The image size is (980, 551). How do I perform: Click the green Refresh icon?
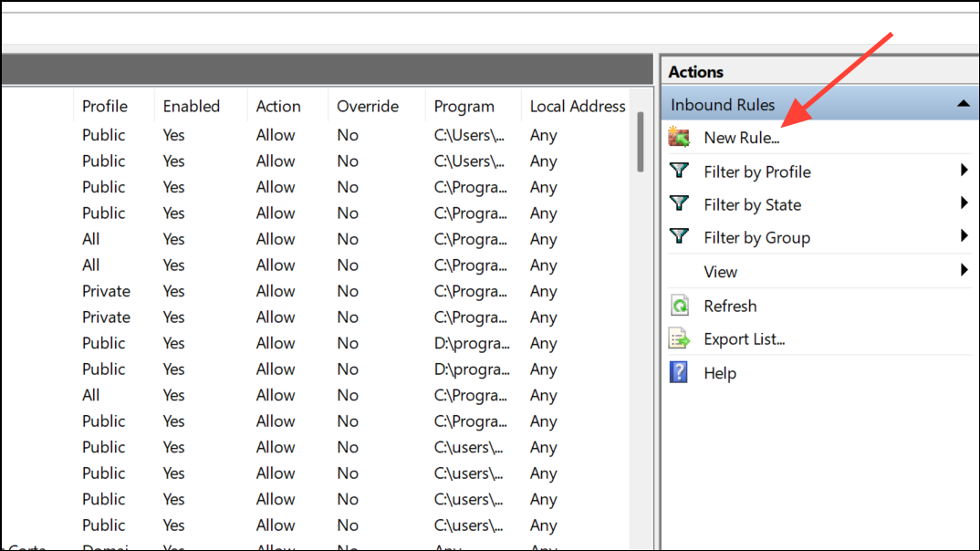pyautogui.click(x=679, y=306)
